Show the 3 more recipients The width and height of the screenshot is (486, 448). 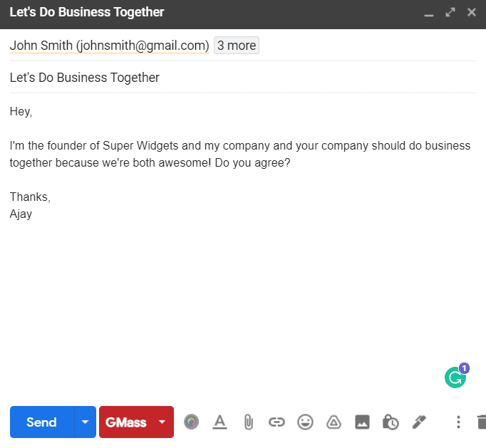click(237, 46)
